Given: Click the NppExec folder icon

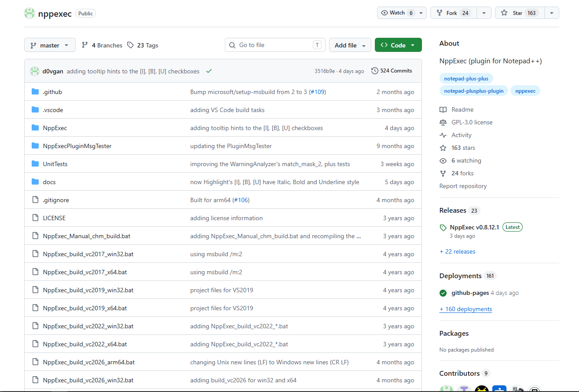Looking at the screenshot, I should (x=36, y=128).
